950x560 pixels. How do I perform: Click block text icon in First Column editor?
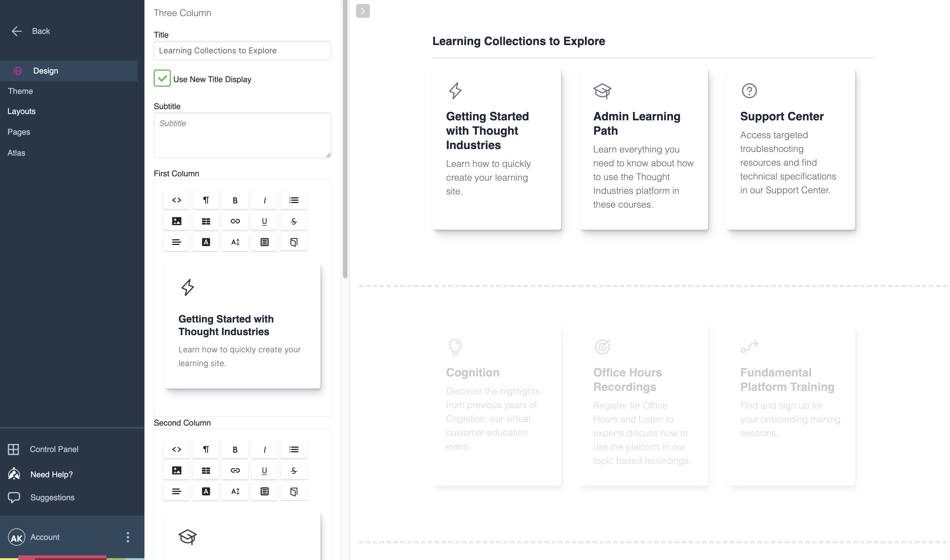coord(264,242)
